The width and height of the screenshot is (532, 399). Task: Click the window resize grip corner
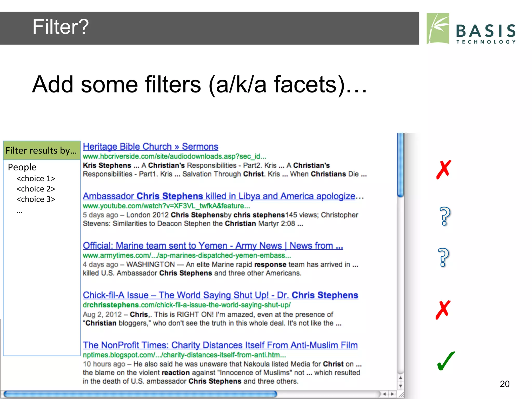click(x=401, y=395)
